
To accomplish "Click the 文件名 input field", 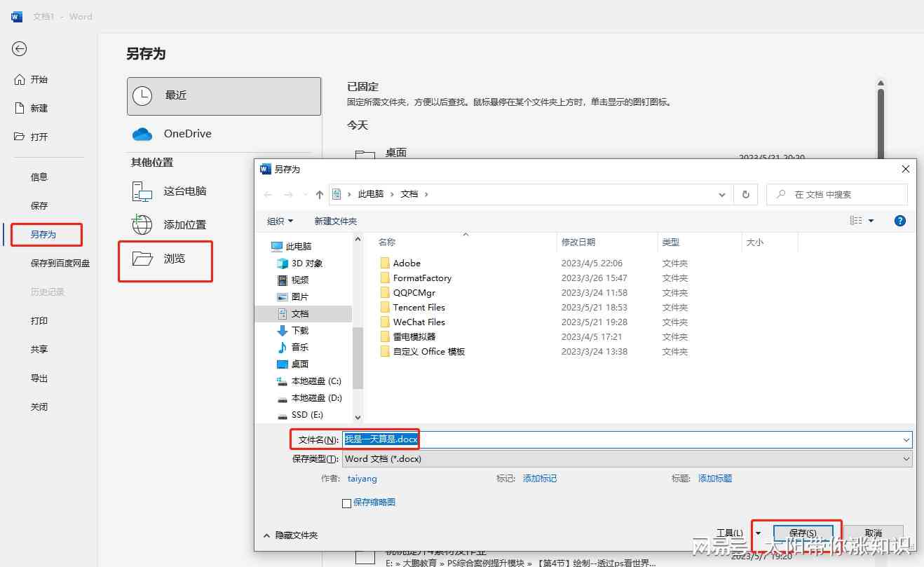I will point(627,439).
